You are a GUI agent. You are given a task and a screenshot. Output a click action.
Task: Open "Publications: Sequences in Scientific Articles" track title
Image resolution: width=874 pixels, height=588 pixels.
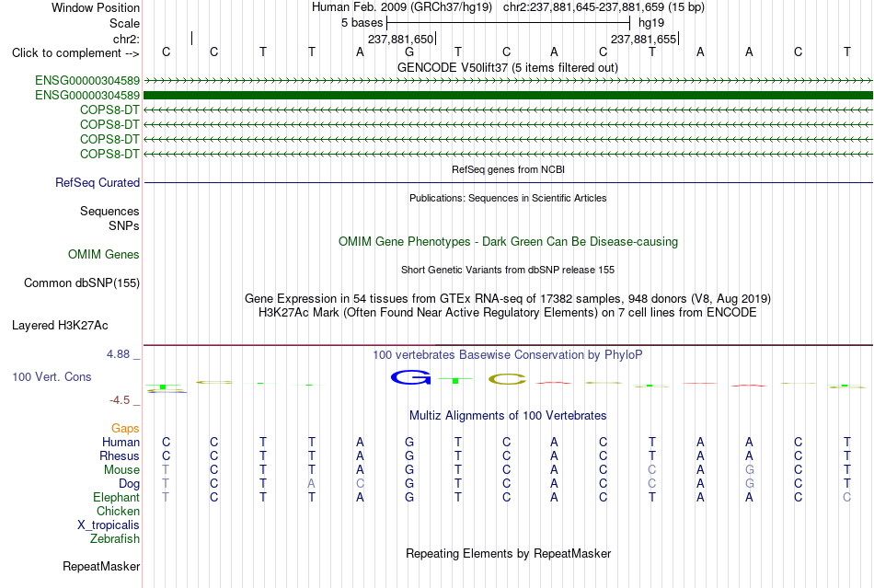(x=508, y=198)
